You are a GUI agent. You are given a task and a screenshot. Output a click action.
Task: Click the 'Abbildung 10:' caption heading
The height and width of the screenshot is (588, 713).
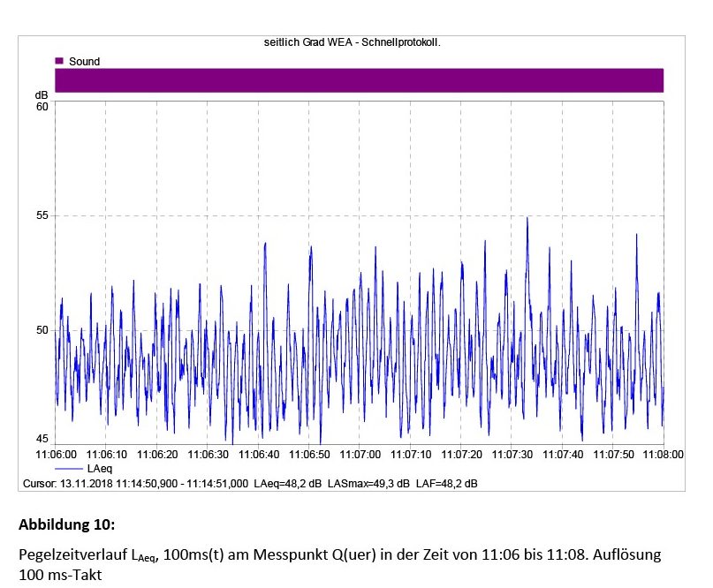coord(66,524)
